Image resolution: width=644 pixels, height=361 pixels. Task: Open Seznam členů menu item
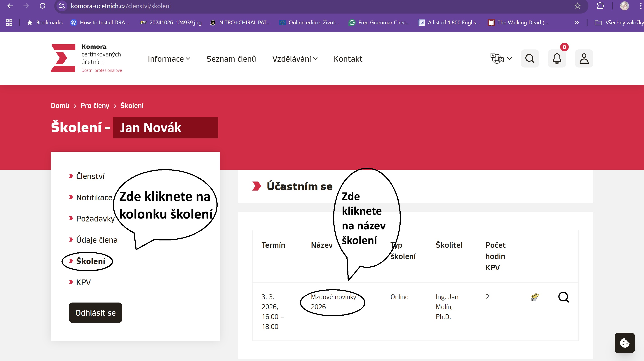tap(231, 59)
